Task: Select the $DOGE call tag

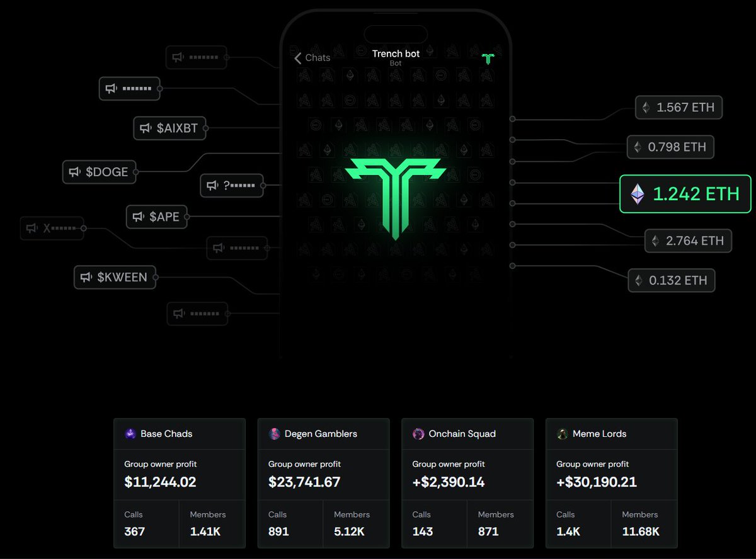Action: [100, 172]
